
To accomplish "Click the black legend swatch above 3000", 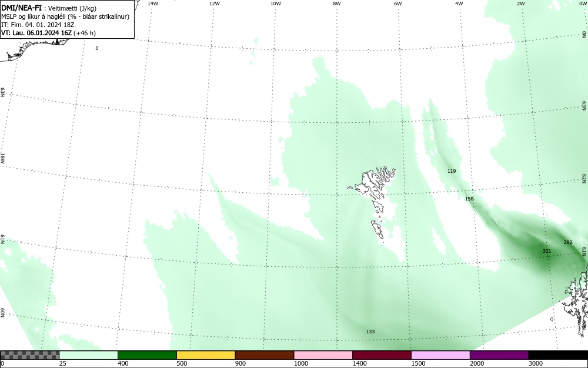I will click(x=558, y=355).
